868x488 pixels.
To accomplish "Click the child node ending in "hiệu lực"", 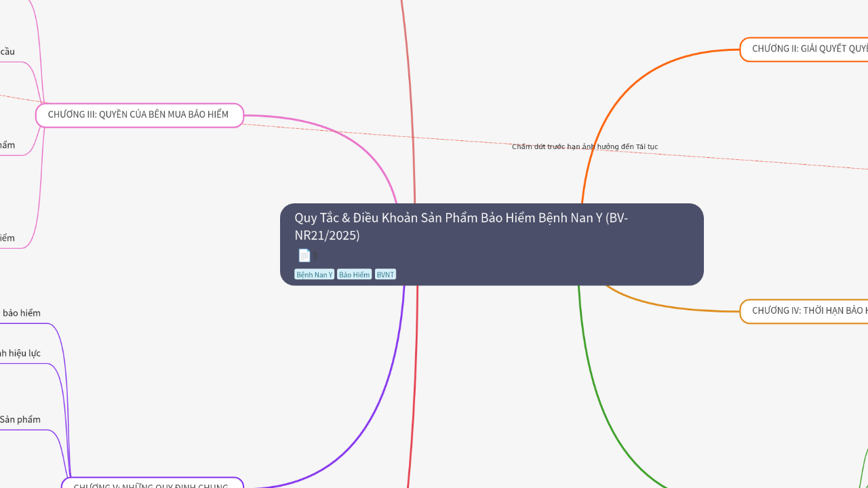I will coord(20,352).
